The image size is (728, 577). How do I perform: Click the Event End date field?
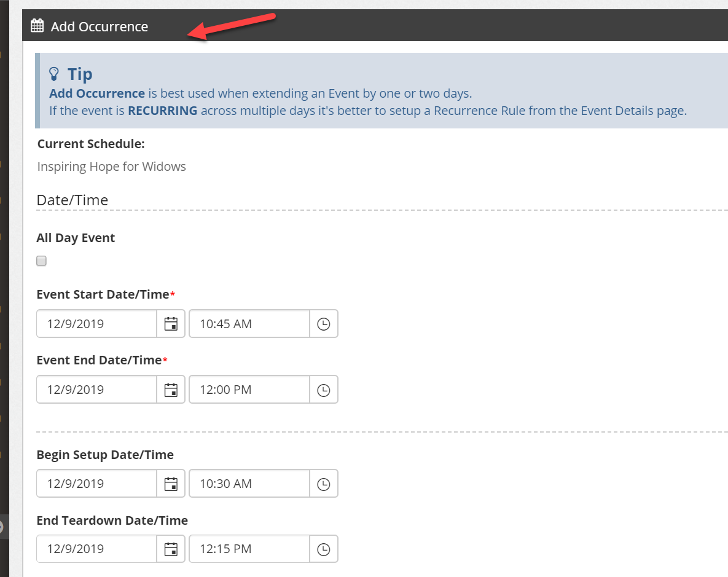coord(96,390)
